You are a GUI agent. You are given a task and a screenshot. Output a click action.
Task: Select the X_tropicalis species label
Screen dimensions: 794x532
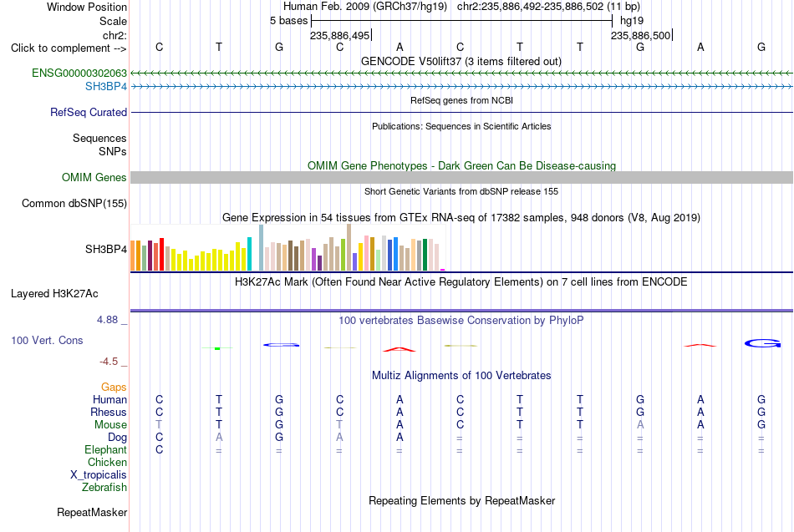tap(99, 475)
